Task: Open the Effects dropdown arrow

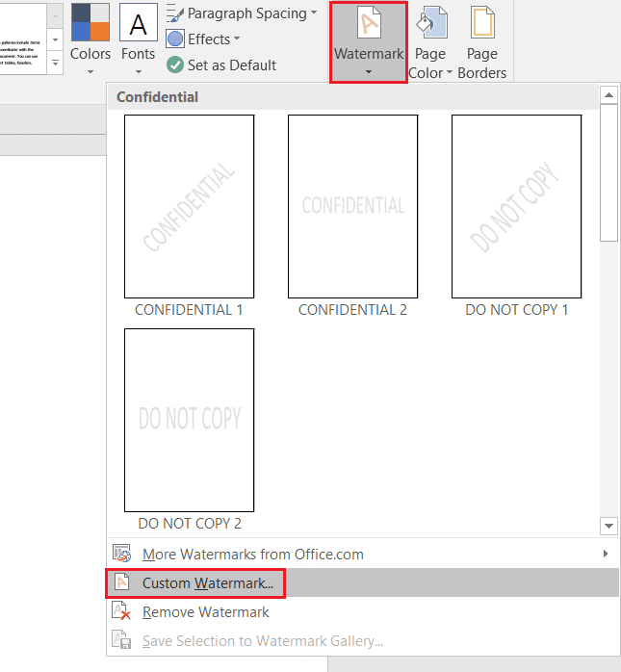Action: coord(237,39)
